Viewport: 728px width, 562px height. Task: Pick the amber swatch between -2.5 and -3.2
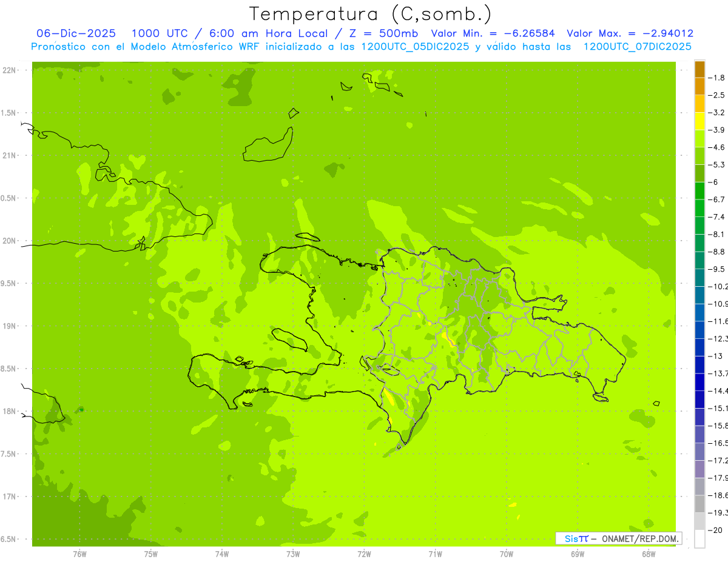[699, 104]
